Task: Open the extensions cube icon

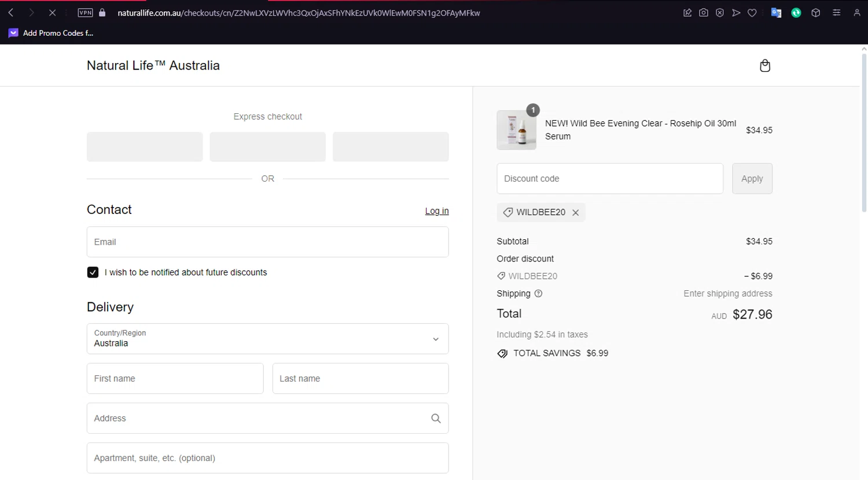Action: (816, 13)
